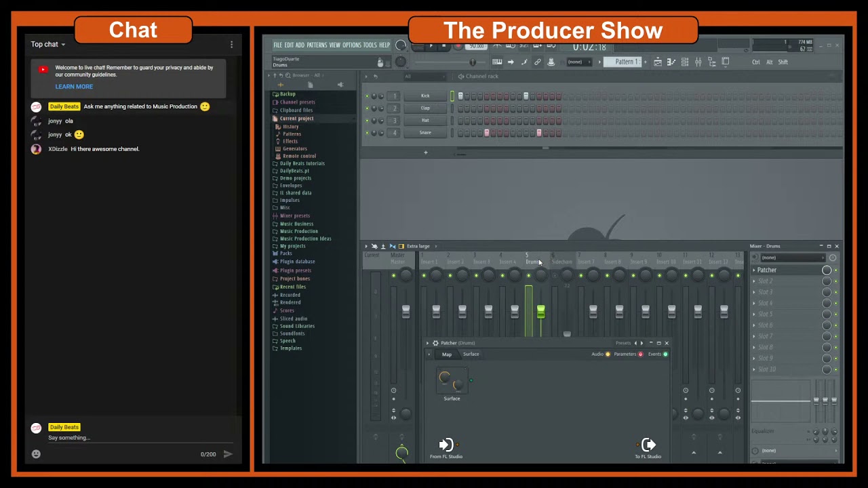Click previous preset arrow in Patcher
868x488 pixels.
[x=635, y=343]
